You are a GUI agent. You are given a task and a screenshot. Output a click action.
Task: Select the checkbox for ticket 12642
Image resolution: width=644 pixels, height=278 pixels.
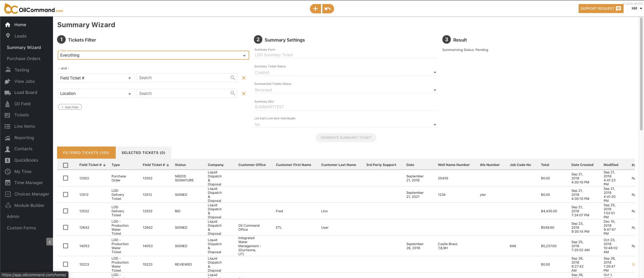66,227
